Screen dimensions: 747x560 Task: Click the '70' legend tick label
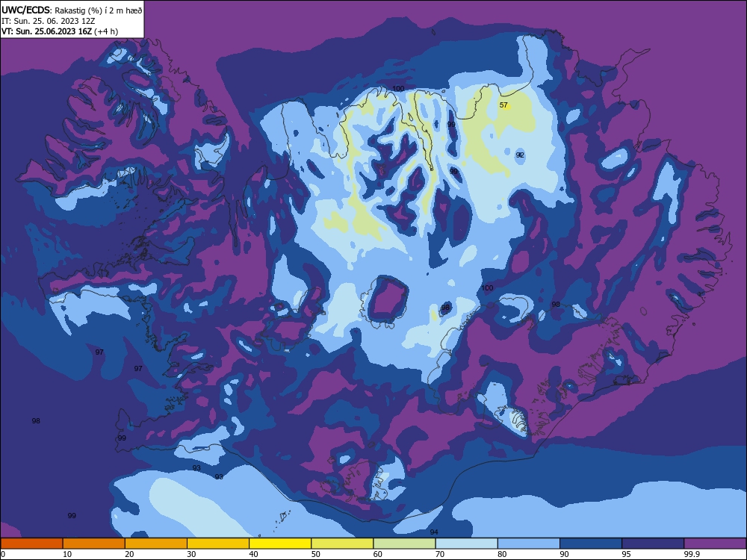pos(440,554)
